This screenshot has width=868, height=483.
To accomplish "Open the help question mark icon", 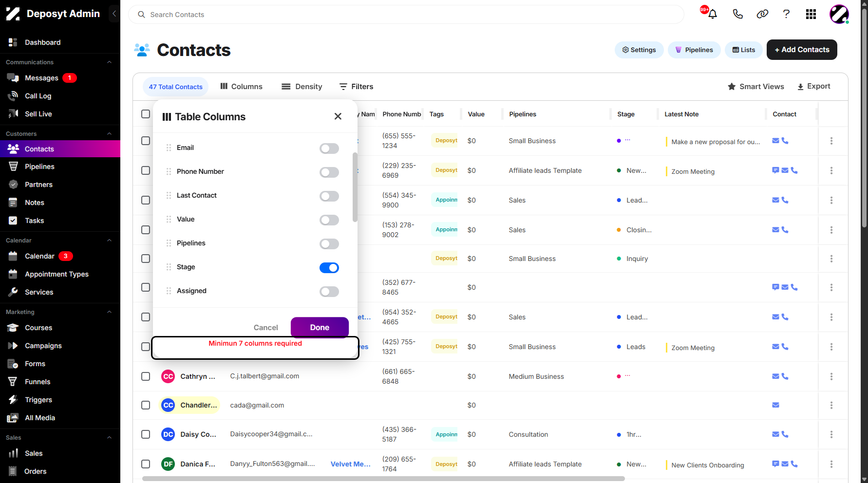I will [x=786, y=14].
